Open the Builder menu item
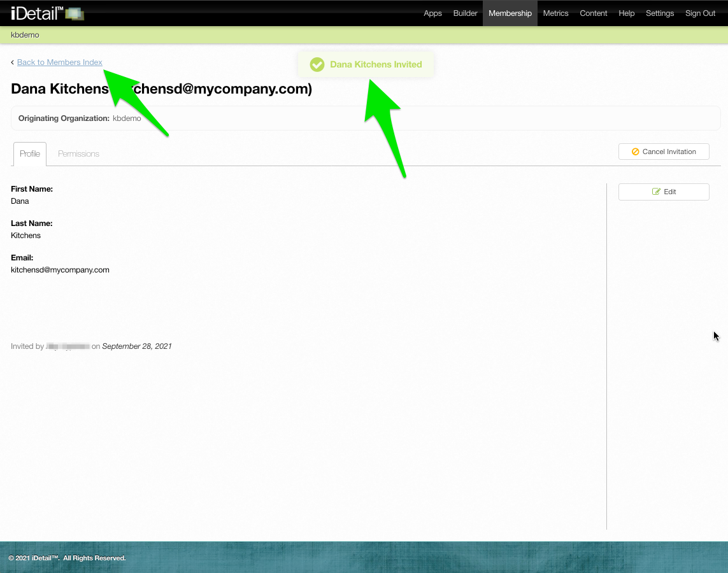The width and height of the screenshot is (728, 573). [465, 13]
